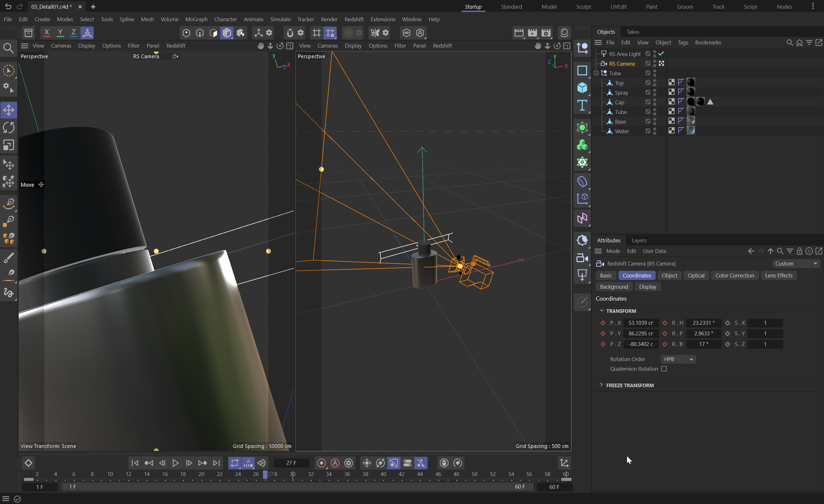The height and width of the screenshot is (504, 824).
Task: Click the Cap object's first material tag
Action: point(690,102)
